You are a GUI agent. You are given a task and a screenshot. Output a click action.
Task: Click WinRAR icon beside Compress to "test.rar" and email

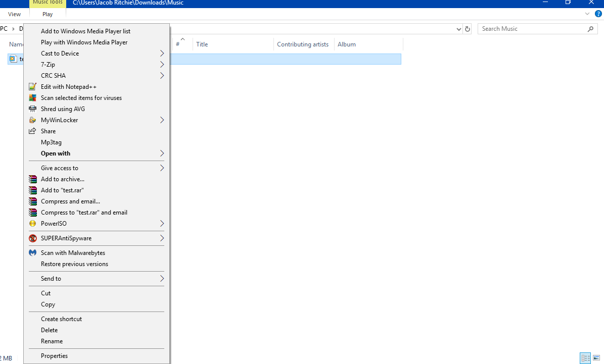pyautogui.click(x=33, y=213)
